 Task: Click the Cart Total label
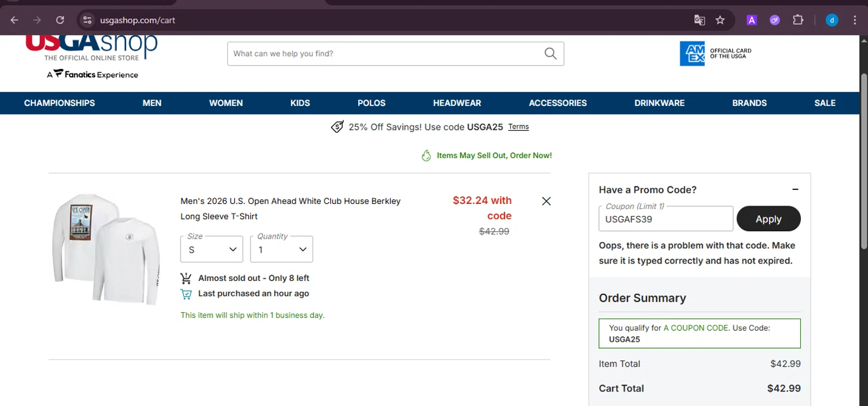point(621,389)
